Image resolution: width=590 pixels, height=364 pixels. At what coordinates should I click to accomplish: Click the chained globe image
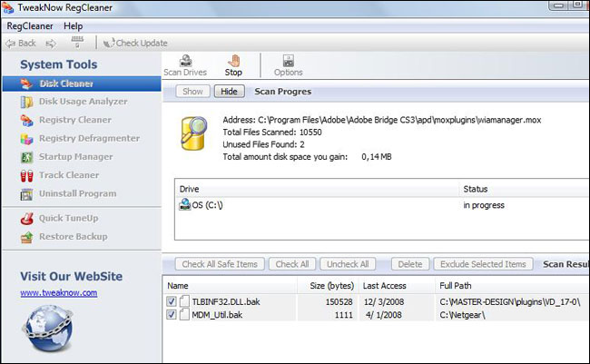click(47, 328)
